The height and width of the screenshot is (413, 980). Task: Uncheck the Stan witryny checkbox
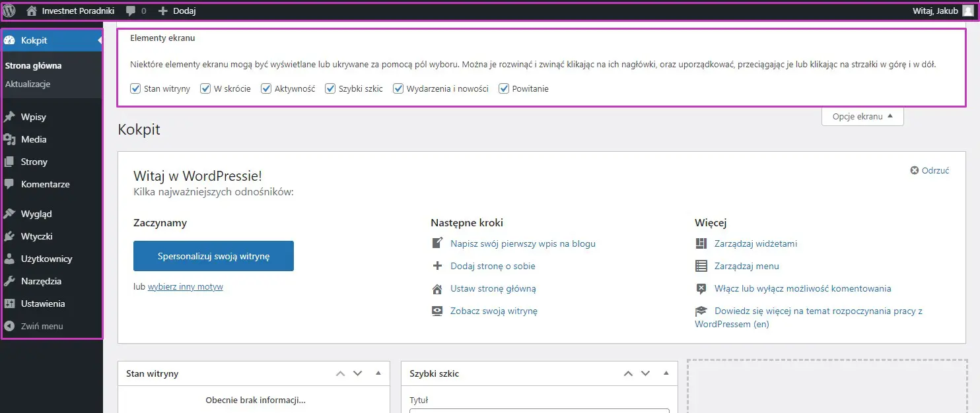tap(135, 88)
